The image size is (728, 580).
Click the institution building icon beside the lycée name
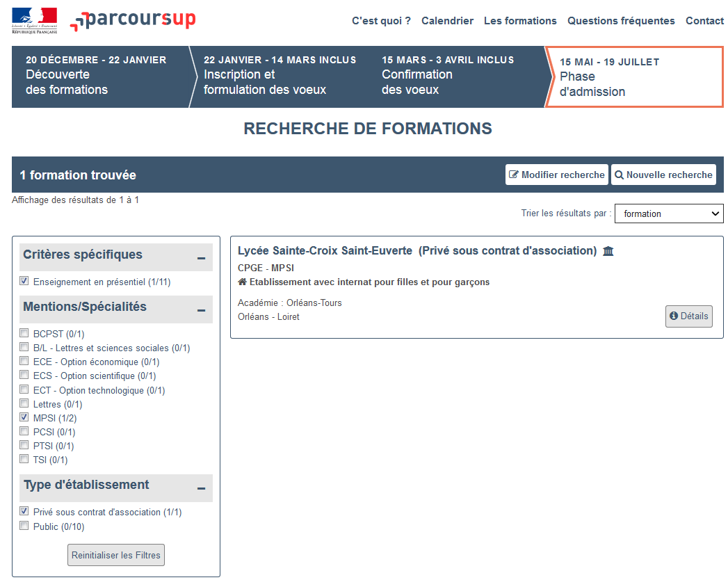point(608,251)
